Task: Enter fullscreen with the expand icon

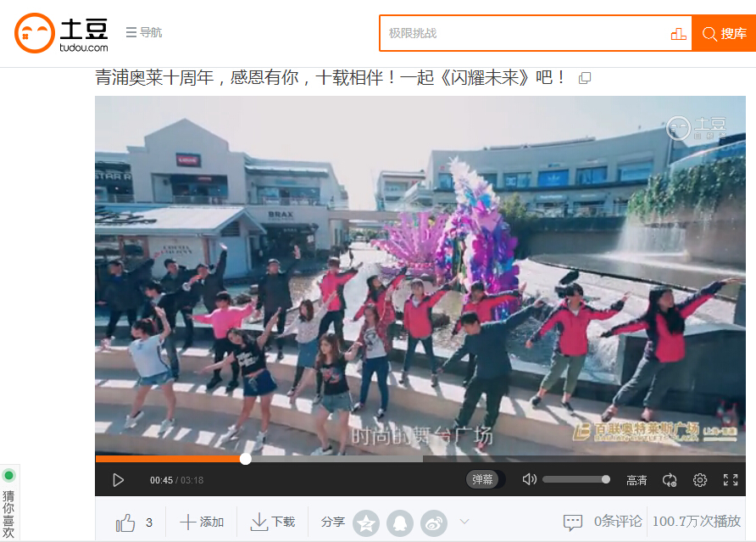Action: tap(731, 480)
